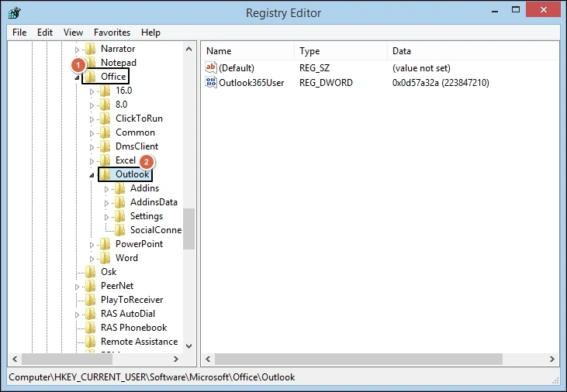This screenshot has height=392, width=567.
Task: Click the tree pane scroll up arrow
Action: pyautogui.click(x=188, y=49)
